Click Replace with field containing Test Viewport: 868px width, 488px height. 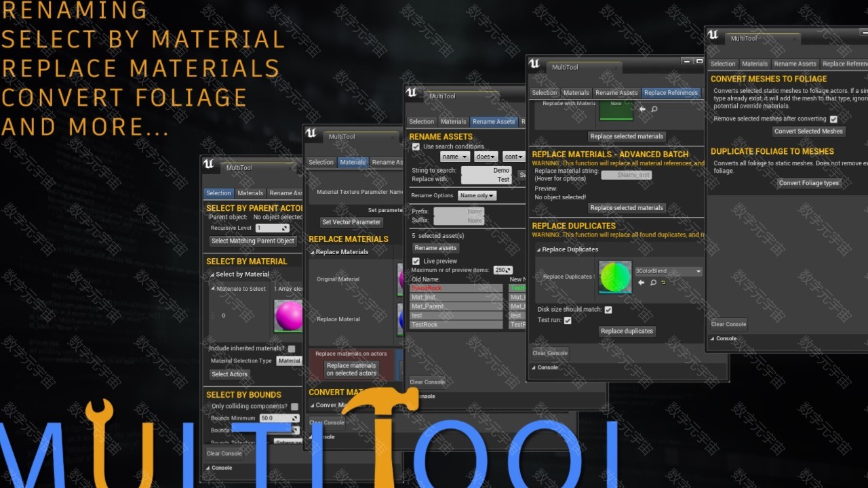(x=486, y=180)
